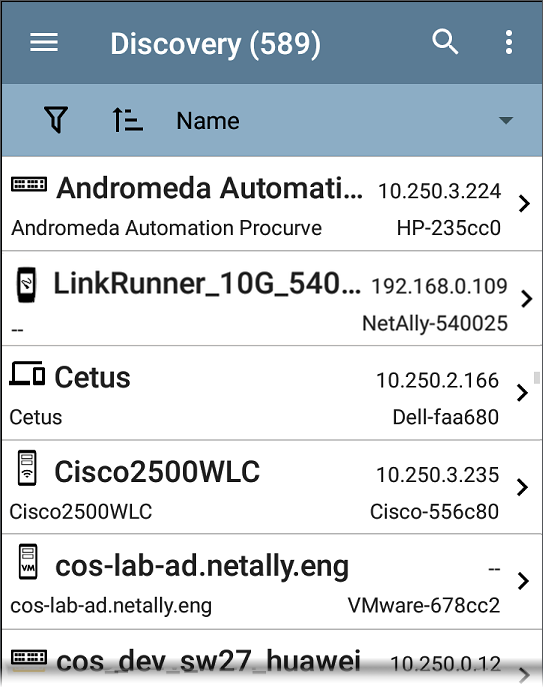Open Cisco2500WLC details chevron
Screen dimensions: 543x688
522,487
